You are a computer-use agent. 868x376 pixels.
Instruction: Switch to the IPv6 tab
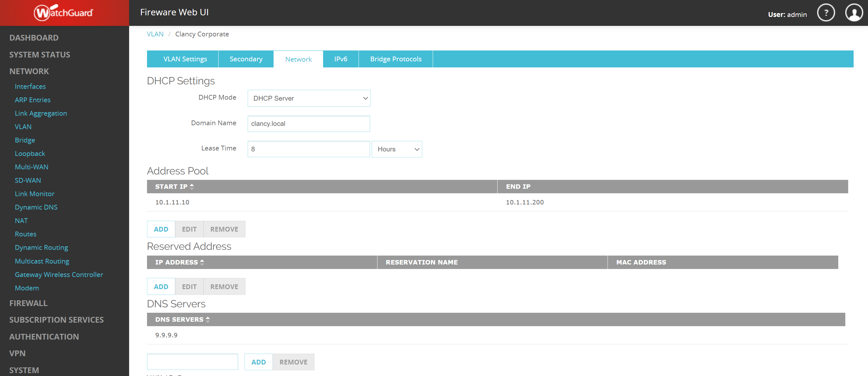(x=341, y=59)
